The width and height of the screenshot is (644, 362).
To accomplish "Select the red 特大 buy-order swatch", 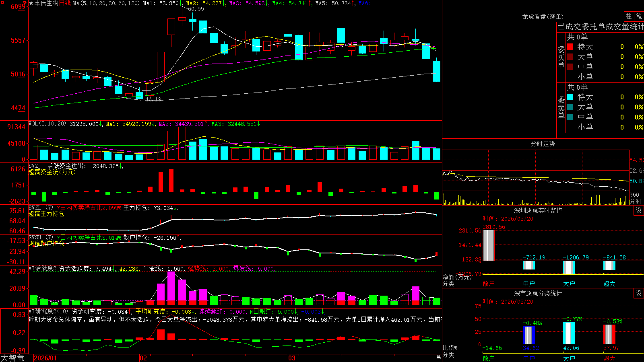I will 570,47.
